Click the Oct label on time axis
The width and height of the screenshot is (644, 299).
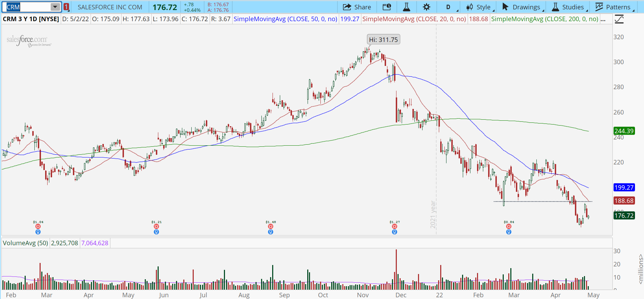[x=323, y=295]
